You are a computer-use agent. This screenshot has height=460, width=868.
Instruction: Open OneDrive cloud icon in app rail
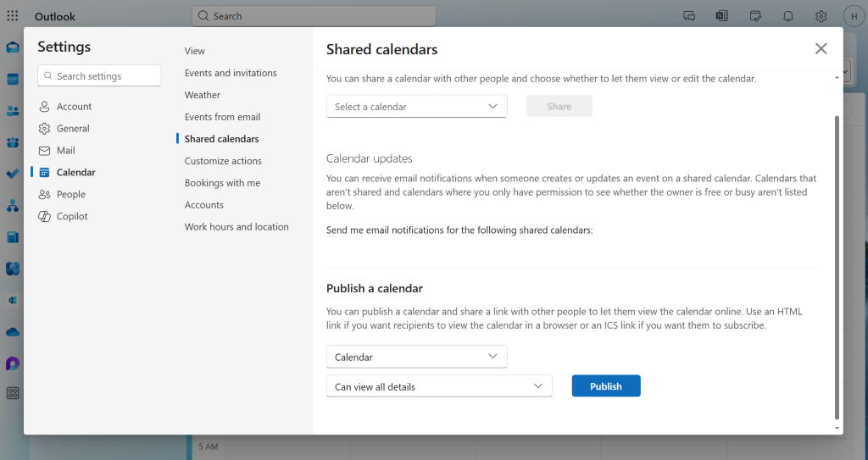click(x=12, y=332)
